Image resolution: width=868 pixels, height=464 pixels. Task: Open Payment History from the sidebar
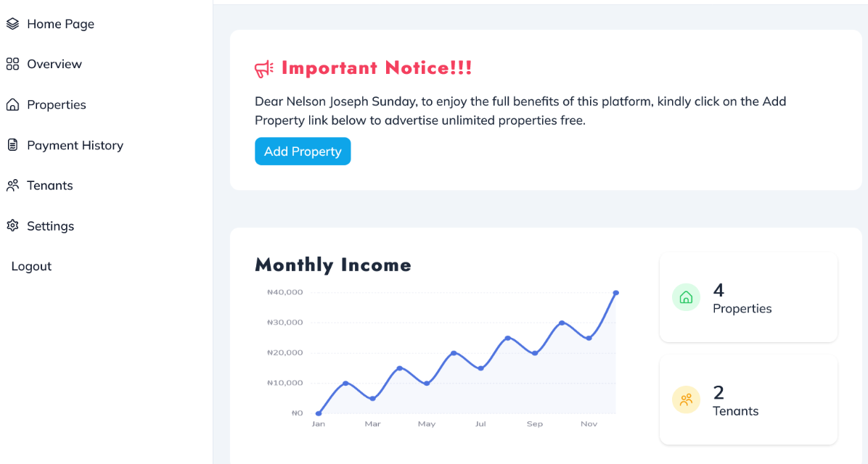click(75, 146)
